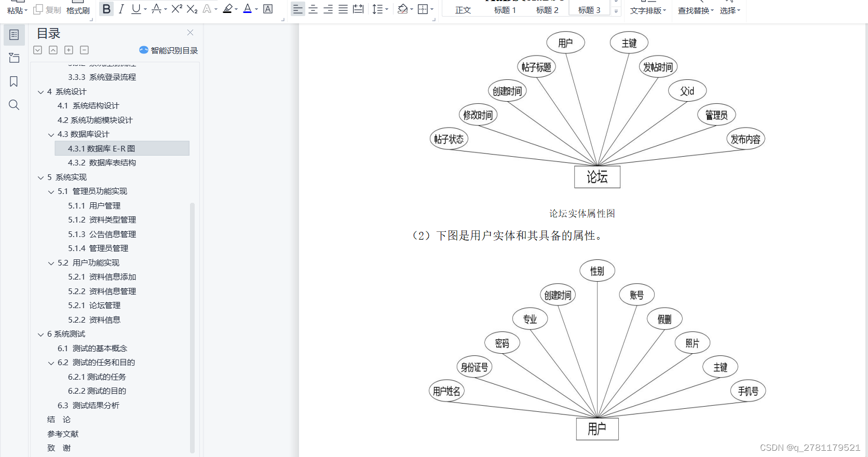
Task: Apply 标题 3 style
Action: click(x=589, y=10)
